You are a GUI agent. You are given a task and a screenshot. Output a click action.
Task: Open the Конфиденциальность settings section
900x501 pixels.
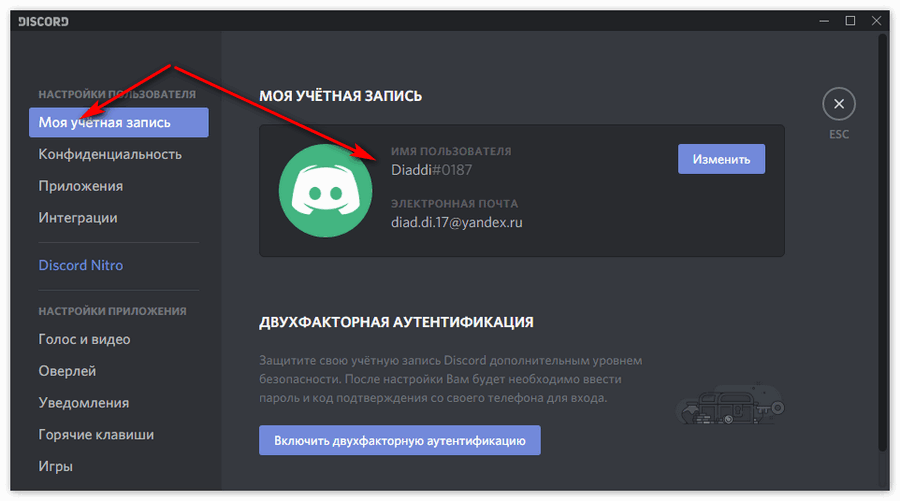point(110,154)
